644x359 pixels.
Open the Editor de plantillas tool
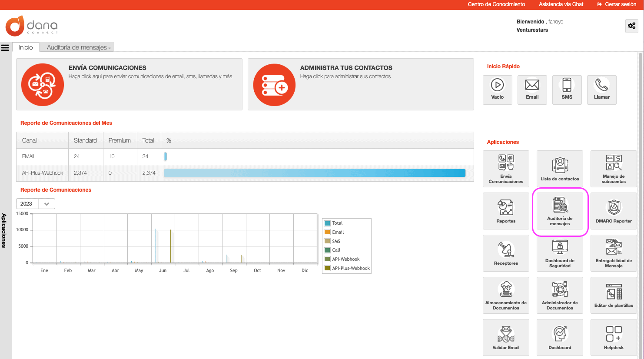coord(614,295)
